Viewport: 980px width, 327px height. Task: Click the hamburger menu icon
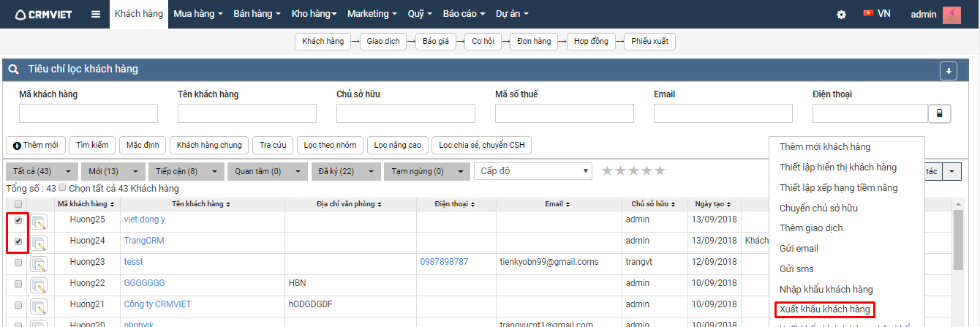(x=96, y=15)
